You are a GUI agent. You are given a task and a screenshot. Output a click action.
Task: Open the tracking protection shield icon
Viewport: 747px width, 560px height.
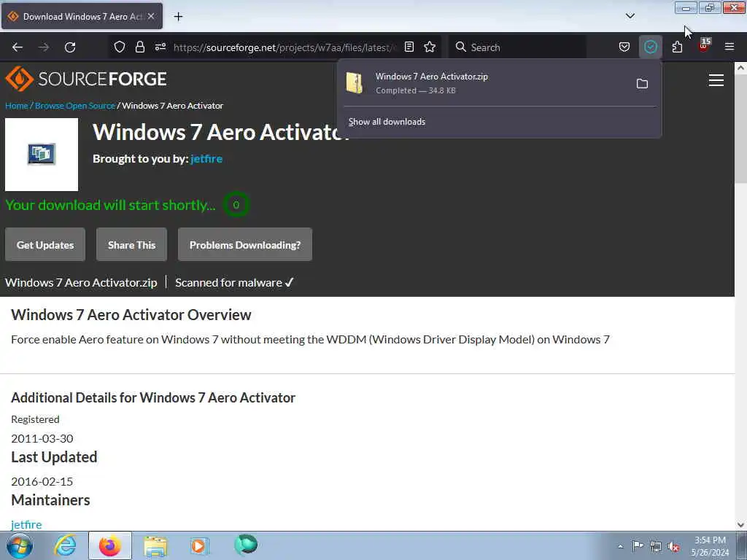pyautogui.click(x=120, y=47)
